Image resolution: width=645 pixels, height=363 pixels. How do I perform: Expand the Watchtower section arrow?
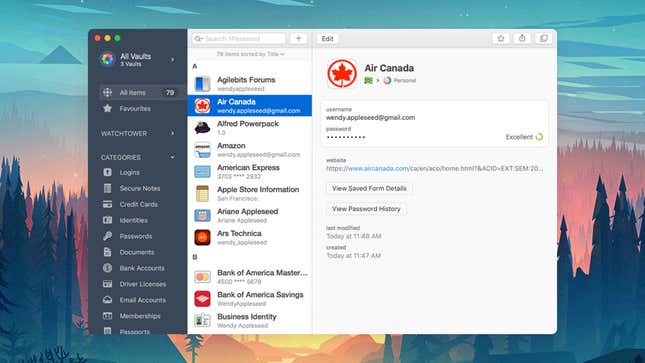click(x=172, y=133)
